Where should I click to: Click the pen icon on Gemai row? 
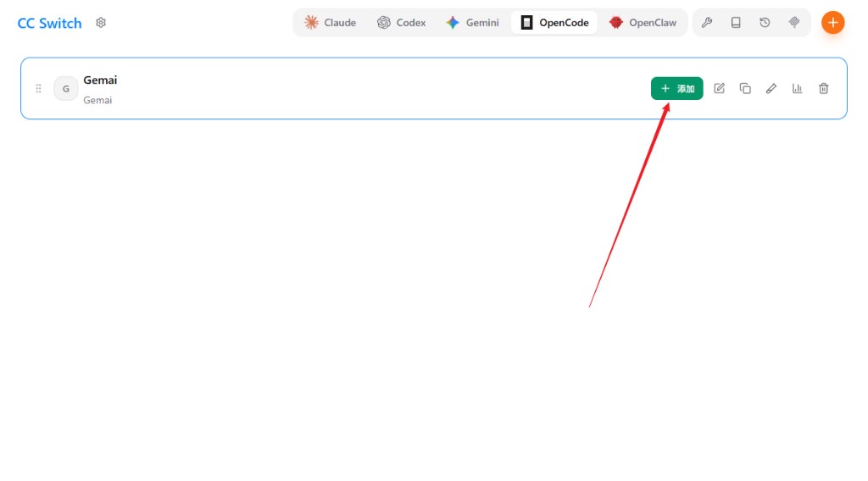771,88
